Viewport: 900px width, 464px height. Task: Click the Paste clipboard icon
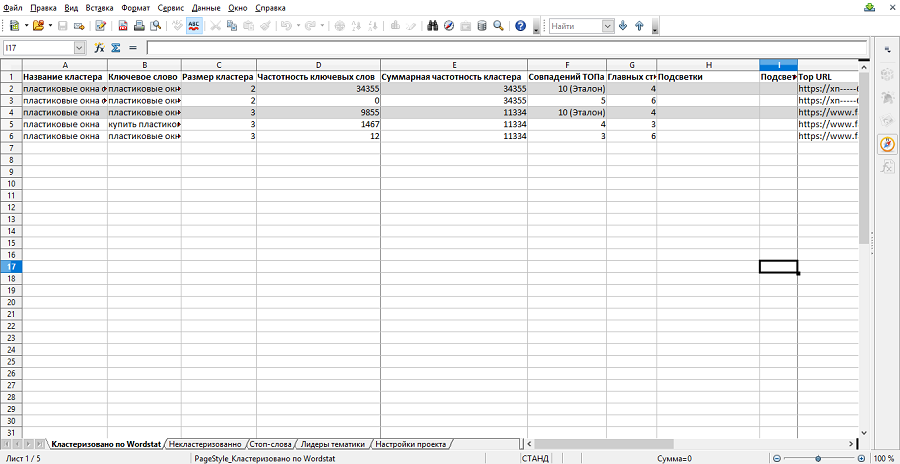[x=249, y=26]
